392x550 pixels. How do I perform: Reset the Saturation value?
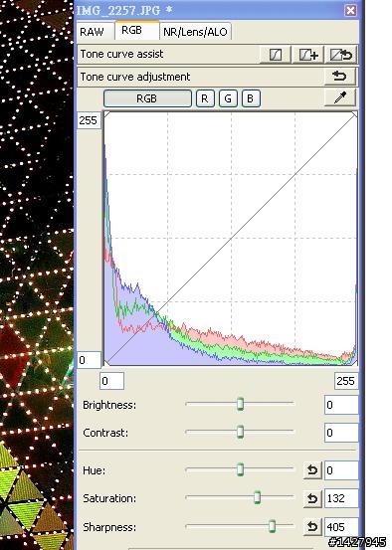click(x=312, y=498)
